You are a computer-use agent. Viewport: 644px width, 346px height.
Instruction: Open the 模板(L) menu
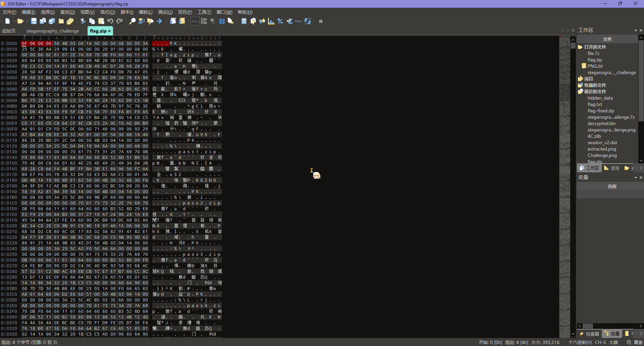145,12
